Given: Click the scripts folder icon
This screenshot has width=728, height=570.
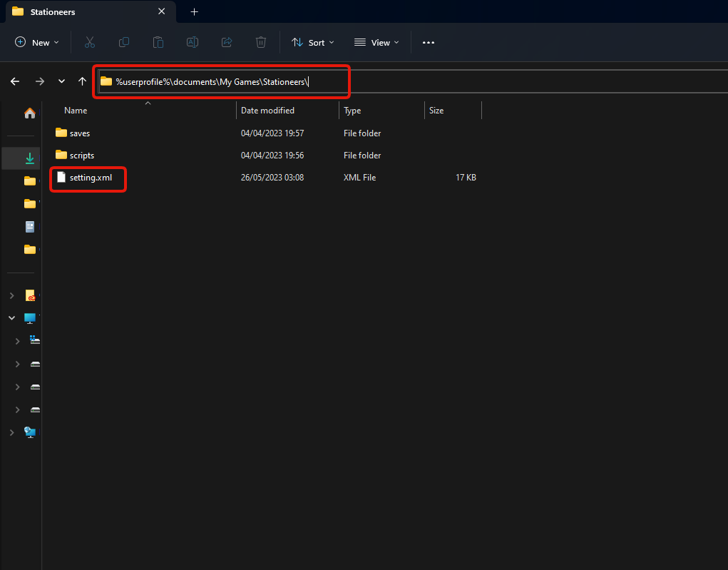Looking at the screenshot, I should coord(61,155).
